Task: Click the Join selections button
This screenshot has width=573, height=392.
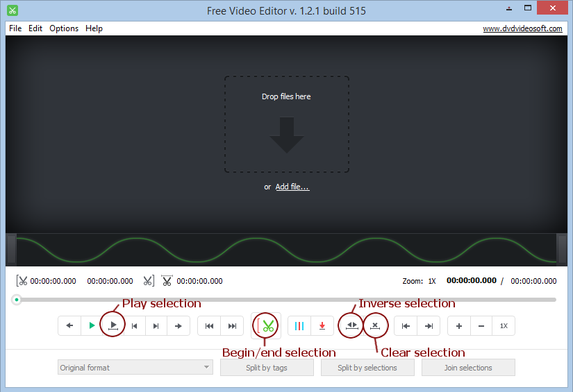Action: (468, 368)
